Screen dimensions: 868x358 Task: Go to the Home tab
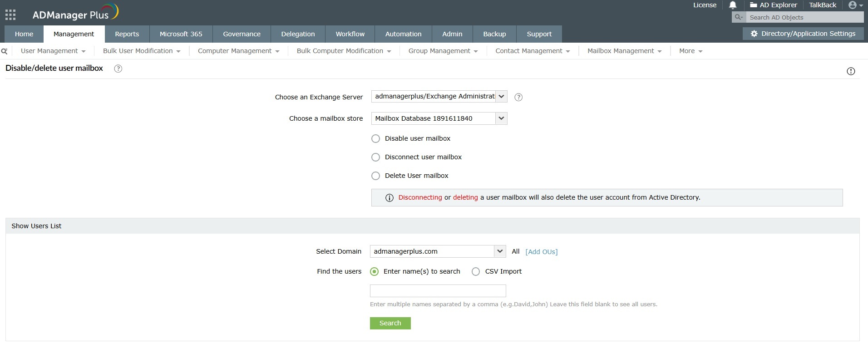click(24, 34)
